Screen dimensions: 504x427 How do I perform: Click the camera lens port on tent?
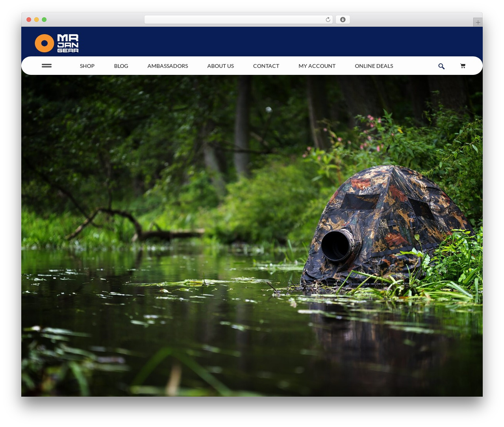[337, 245]
